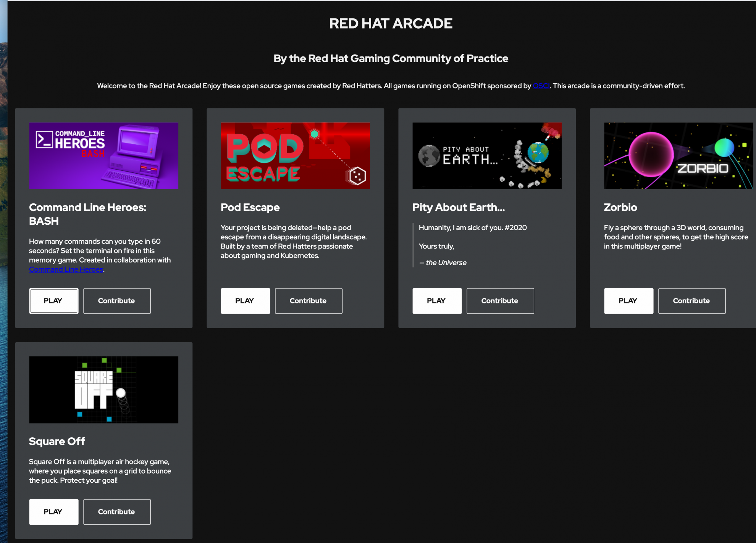The width and height of the screenshot is (756, 543).
Task: Contribute to Command Line Heroes: BASH
Action: pos(117,301)
